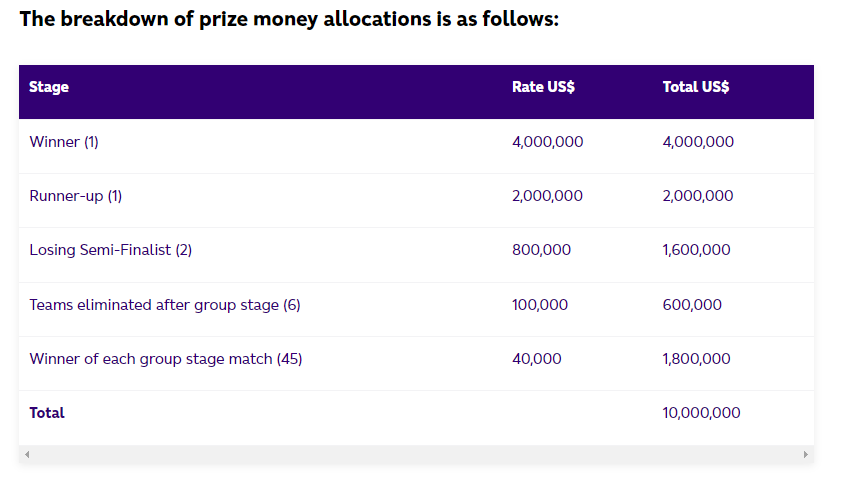The width and height of the screenshot is (845, 482).
Task: Click the 1,800,000 total value
Action: (x=696, y=359)
